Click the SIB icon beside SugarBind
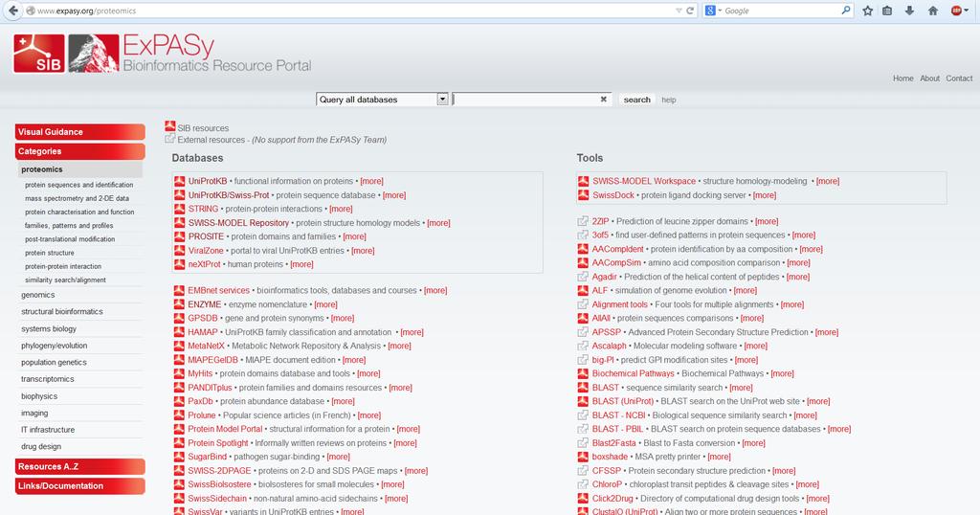Image resolution: width=980 pixels, height=515 pixels. pos(179,457)
